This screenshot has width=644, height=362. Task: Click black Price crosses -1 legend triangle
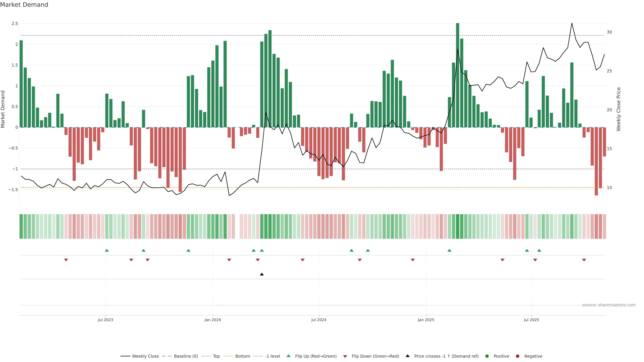(x=408, y=356)
